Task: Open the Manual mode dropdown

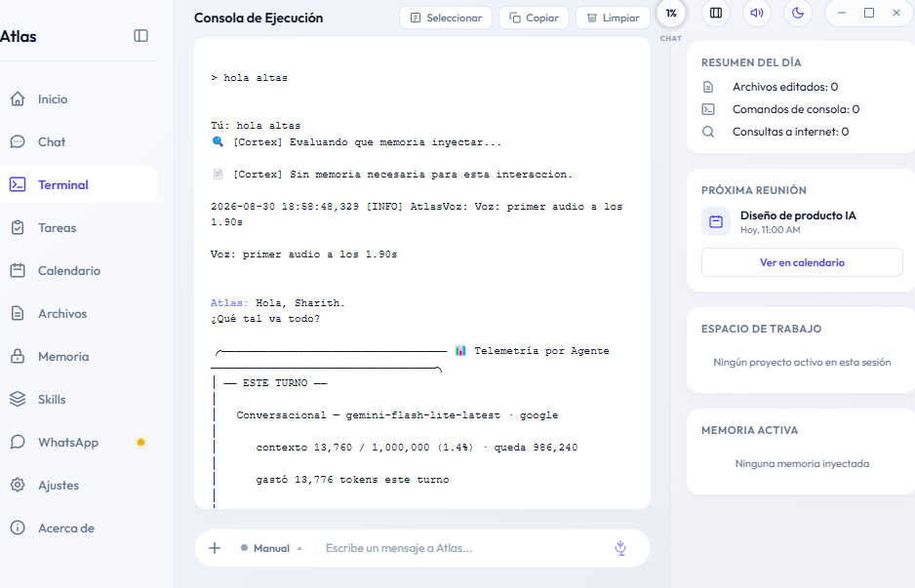Action: (x=271, y=548)
